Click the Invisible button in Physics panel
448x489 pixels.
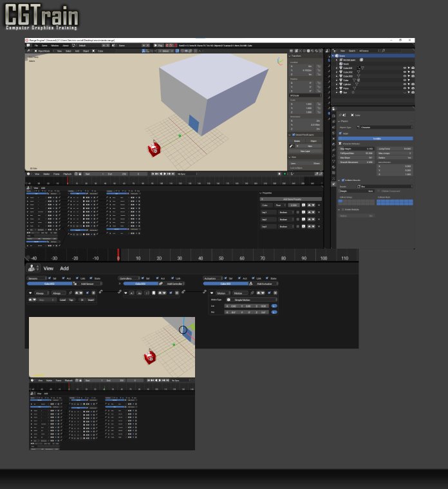(375, 139)
